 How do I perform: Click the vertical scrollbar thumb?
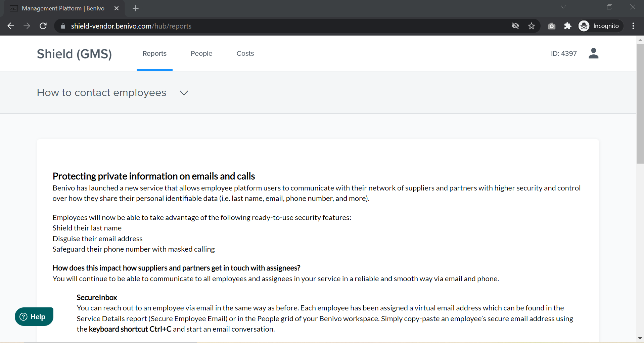tap(640, 103)
